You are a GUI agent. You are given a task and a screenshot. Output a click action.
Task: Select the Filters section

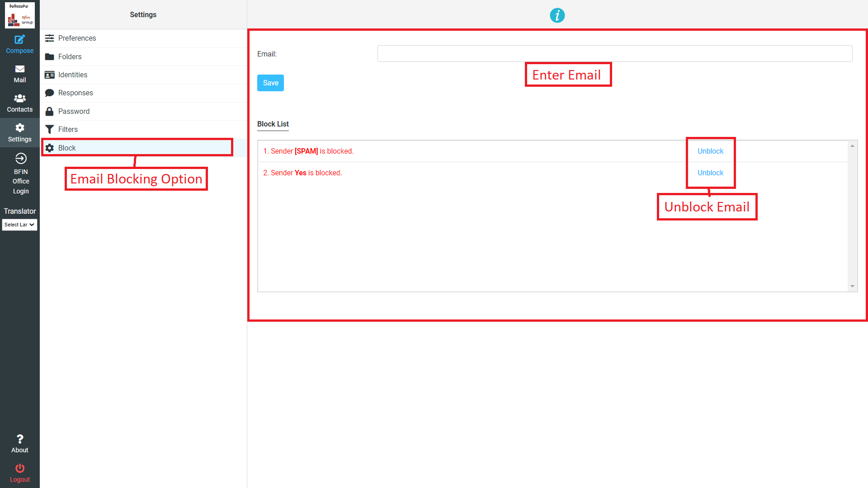click(x=68, y=130)
